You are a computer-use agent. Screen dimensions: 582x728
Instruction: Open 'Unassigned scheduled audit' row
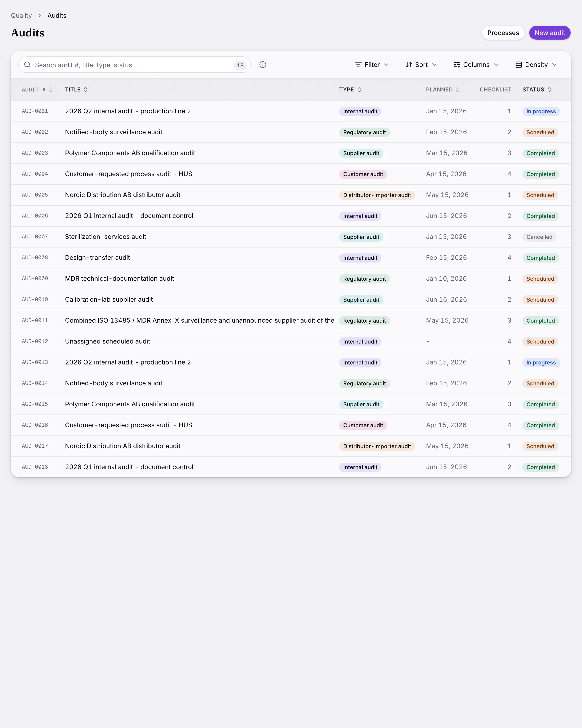pos(291,341)
